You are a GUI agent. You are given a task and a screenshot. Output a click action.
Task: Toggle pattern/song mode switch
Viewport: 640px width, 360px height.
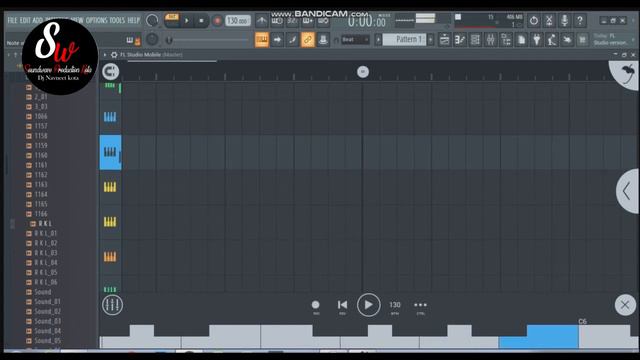(172, 20)
